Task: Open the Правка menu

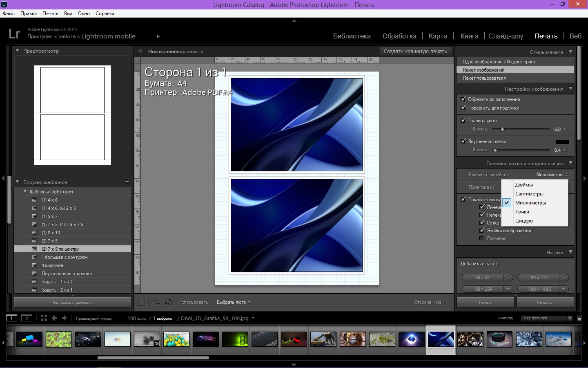Action: 29,13
